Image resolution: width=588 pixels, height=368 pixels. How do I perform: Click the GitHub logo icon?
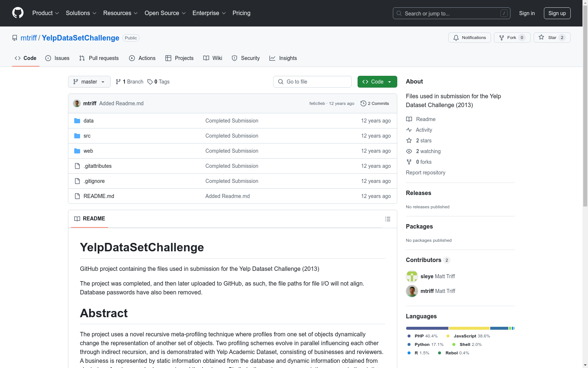18,13
